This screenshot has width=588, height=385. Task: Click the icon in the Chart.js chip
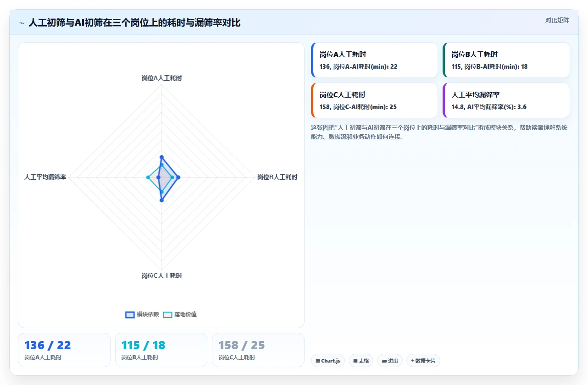coord(317,361)
